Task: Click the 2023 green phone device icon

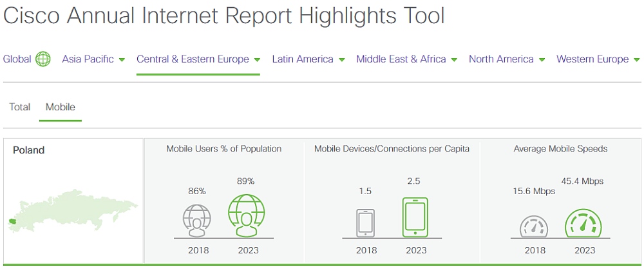Action: point(415,217)
